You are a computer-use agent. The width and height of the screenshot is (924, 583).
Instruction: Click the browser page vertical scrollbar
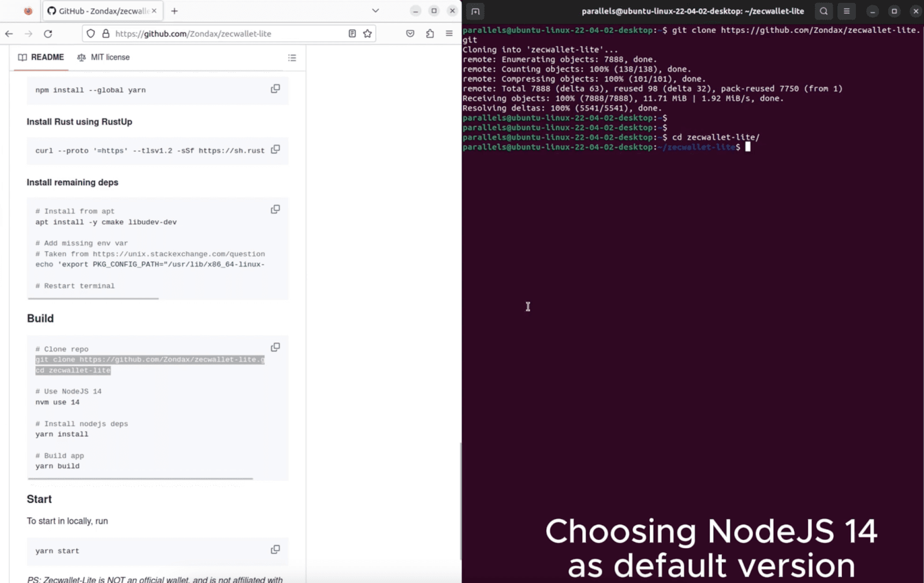(x=460, y=501)
